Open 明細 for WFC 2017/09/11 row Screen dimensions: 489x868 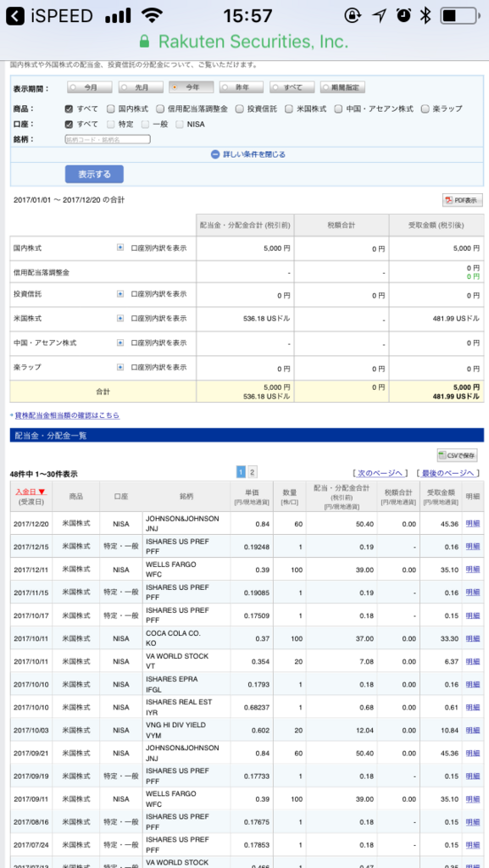(x=473, y=798)
